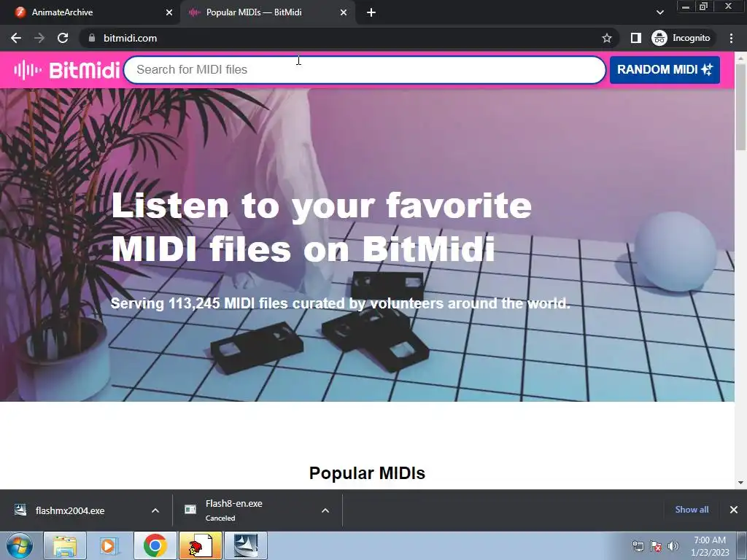Expand options for Flash8-en.exe download
The width and height of the screenshot is (747, 560).
click(325, 510)
